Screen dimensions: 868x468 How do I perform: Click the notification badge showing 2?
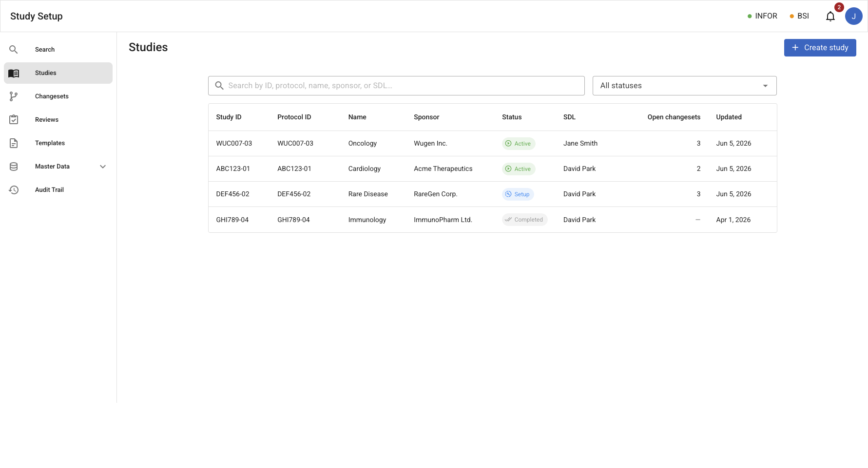point(839,7)
